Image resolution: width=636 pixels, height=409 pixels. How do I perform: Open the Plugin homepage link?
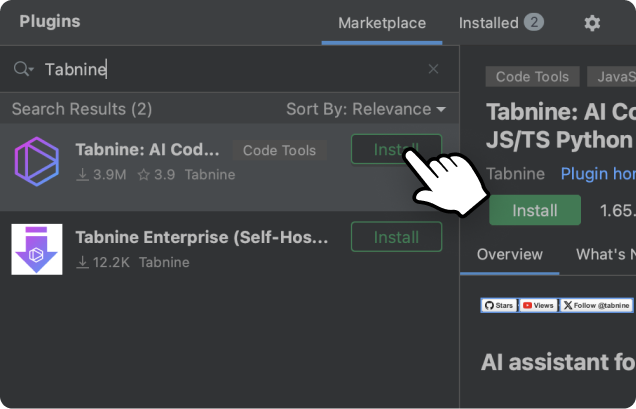[597, 174]
